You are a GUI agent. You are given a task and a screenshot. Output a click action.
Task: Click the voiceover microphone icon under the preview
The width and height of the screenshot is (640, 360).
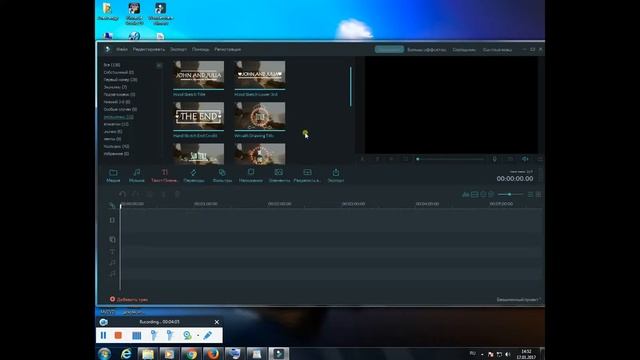point(494,159)
